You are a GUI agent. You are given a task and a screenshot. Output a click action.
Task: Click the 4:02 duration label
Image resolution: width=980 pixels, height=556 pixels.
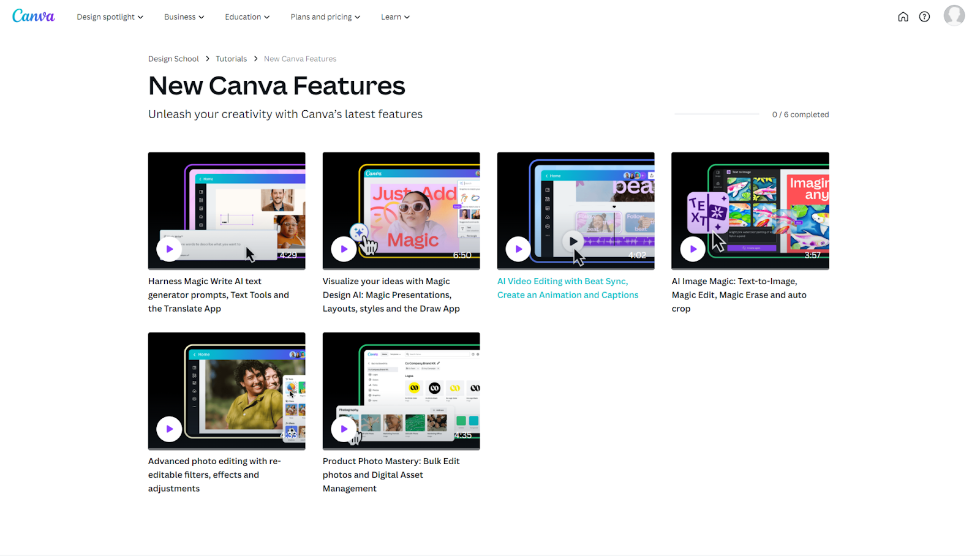[637, 255]
